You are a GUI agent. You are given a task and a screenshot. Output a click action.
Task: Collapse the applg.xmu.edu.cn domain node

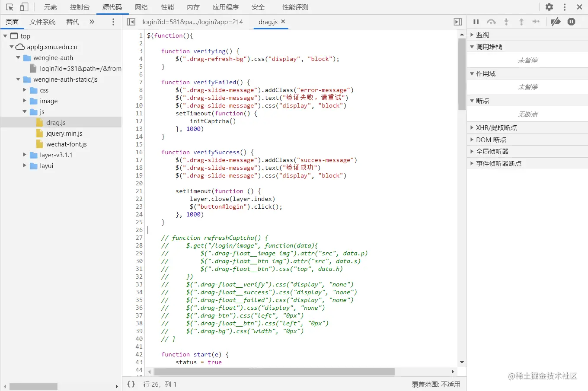tap(12, 47)
